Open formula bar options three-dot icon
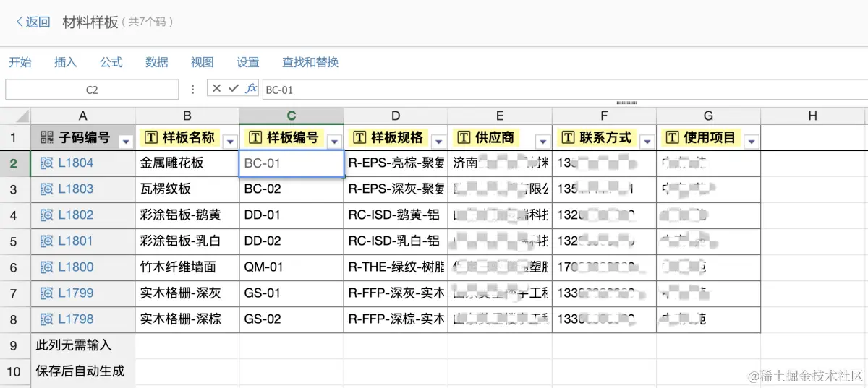The height and width of the screenshot is (388, 868). (193, 90)
